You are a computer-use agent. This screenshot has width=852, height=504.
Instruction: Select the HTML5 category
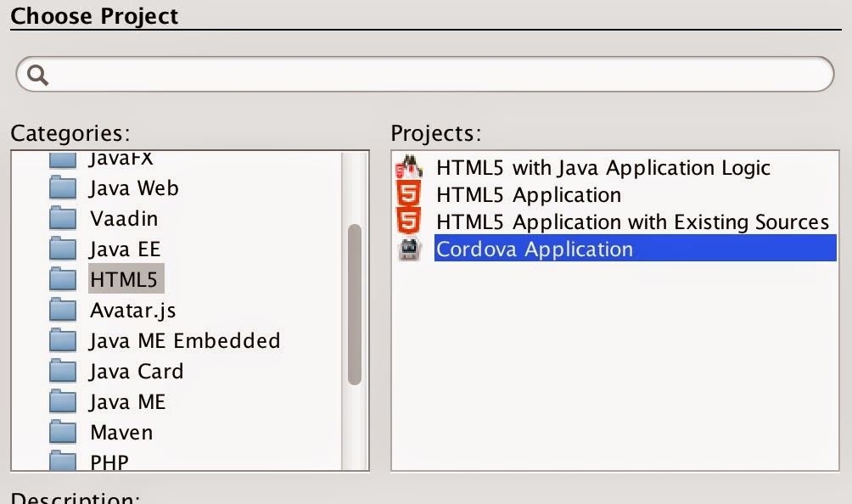124,279
